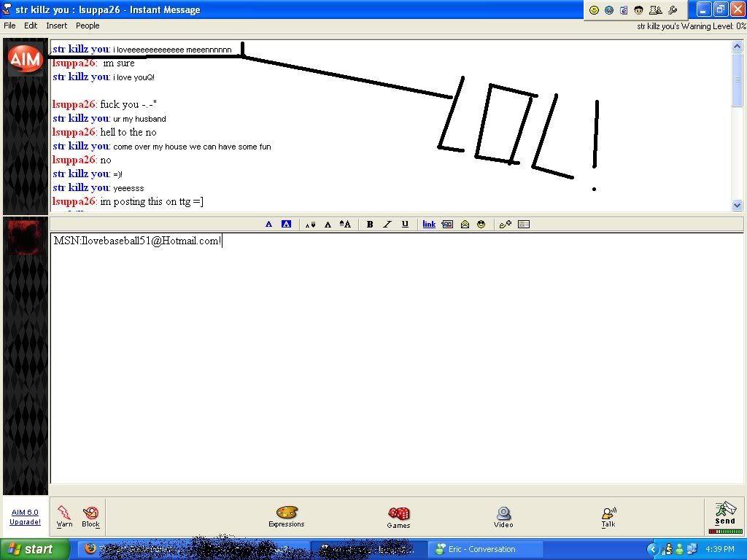The image size is (747, 560).
Task: Click the email envelope icon in the toolbar
Action: pos(465,225)
